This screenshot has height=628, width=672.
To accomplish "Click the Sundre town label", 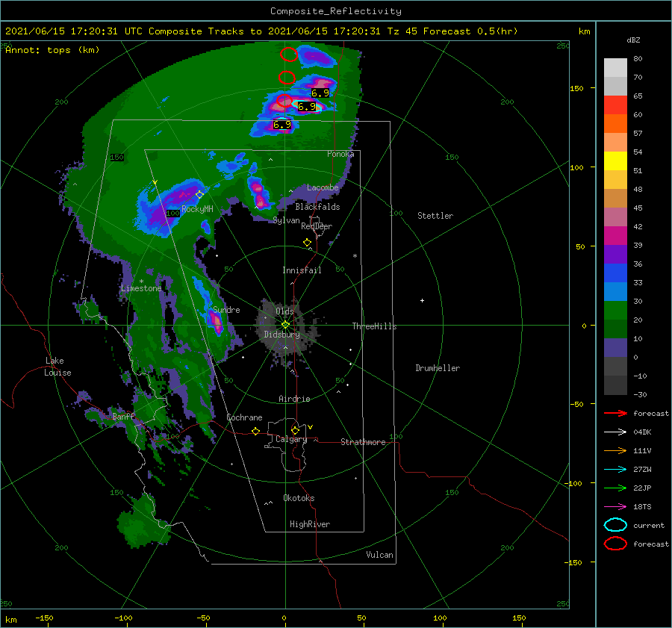I will pyautogui.click(x=226, y=309).
